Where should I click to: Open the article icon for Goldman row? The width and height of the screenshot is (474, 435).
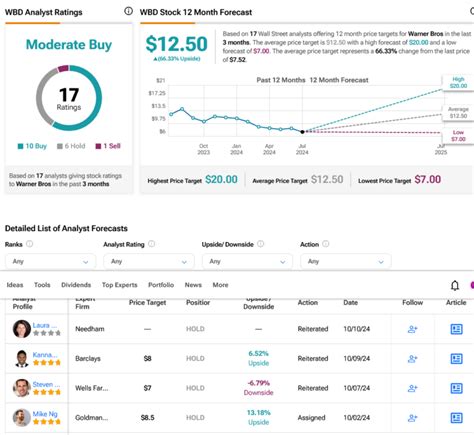tap(456, 418)
